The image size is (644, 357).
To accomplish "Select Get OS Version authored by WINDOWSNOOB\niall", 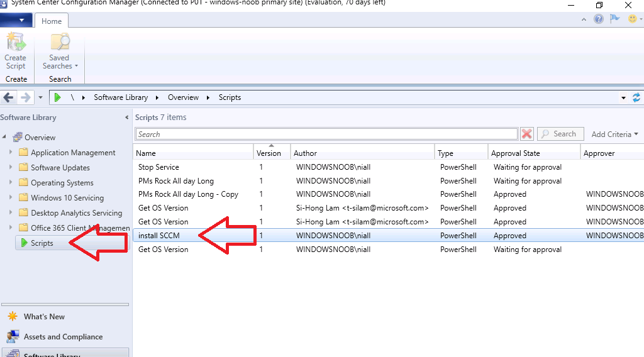I will 389,250.
